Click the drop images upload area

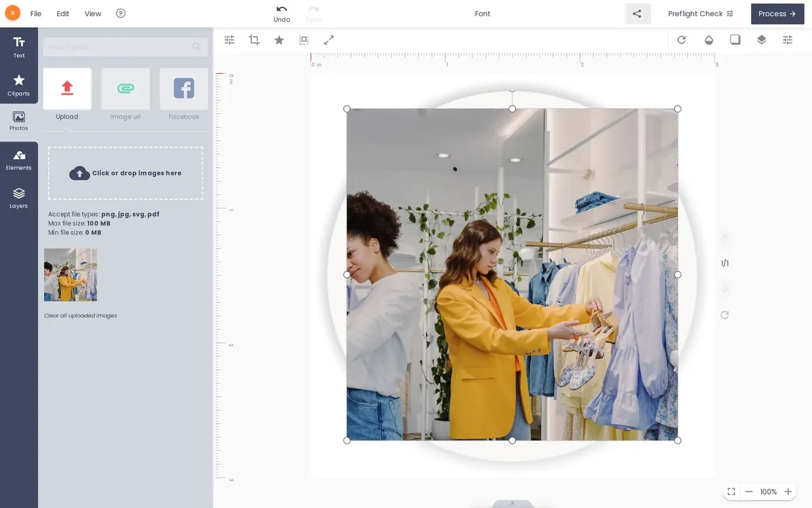click(x=125, y=173)
